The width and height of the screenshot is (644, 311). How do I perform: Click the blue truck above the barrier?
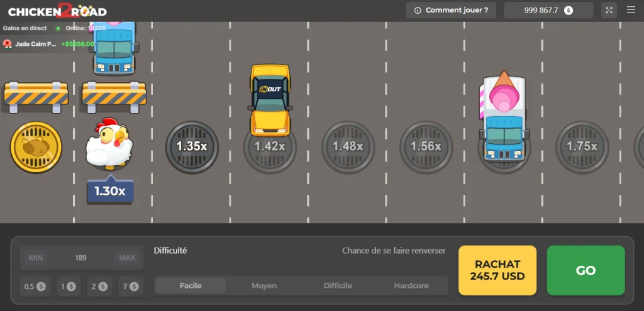pyautogui.click(x=114, y=48)
